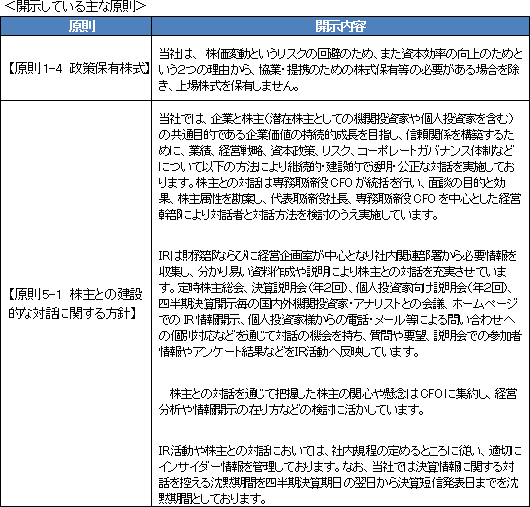Select the 原則1-4 政策保有株式 cell
Viewport: 530px width, 507px height.
[76, 68]
